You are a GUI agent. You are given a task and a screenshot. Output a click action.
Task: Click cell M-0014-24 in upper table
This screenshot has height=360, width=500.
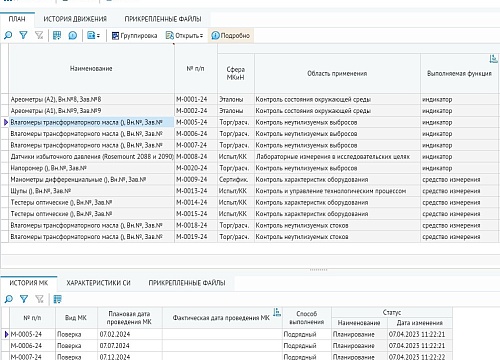click(x=196, y=202)
